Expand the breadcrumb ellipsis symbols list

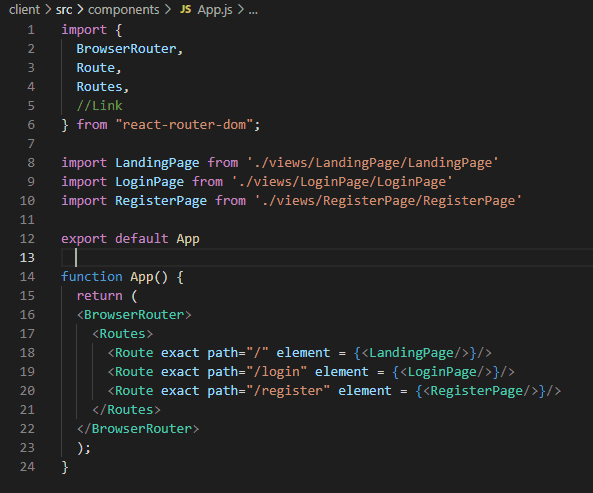pos(253,11)
